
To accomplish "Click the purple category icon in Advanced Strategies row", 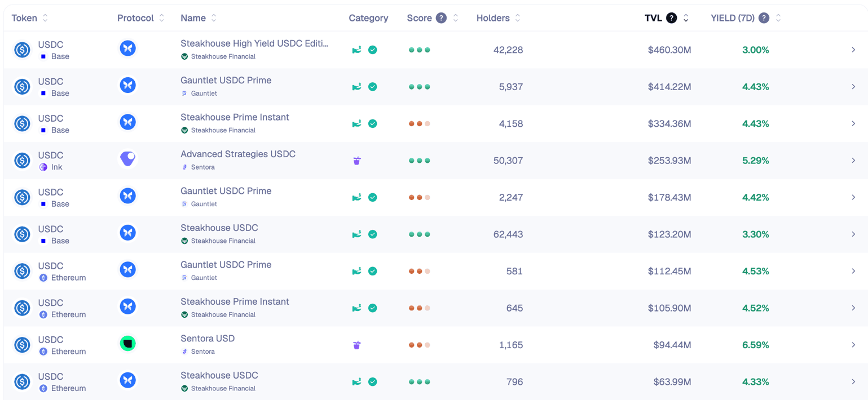I will click(356, 161).
